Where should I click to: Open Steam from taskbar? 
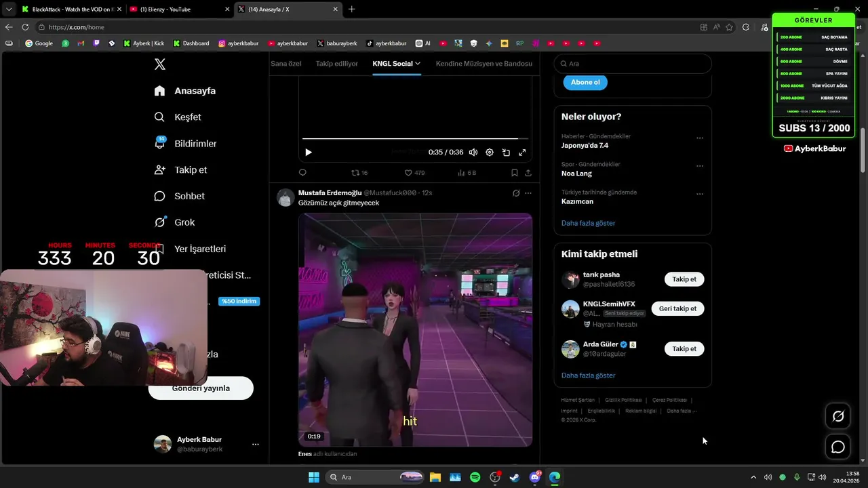pos(515,477)
